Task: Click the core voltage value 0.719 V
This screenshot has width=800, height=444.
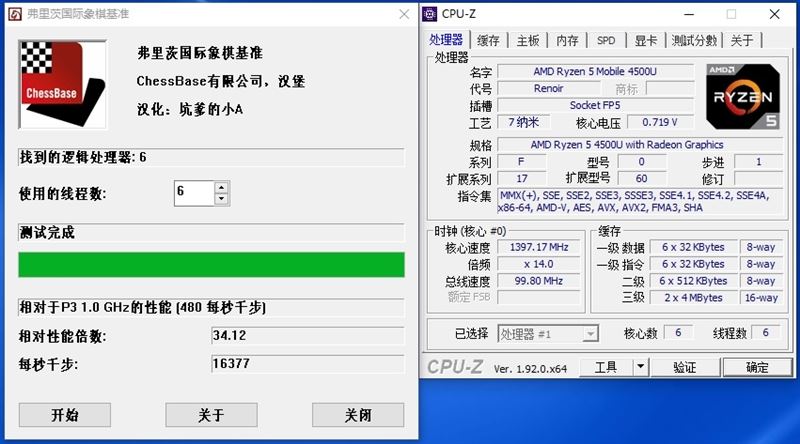Action: (x=660, y=122)
